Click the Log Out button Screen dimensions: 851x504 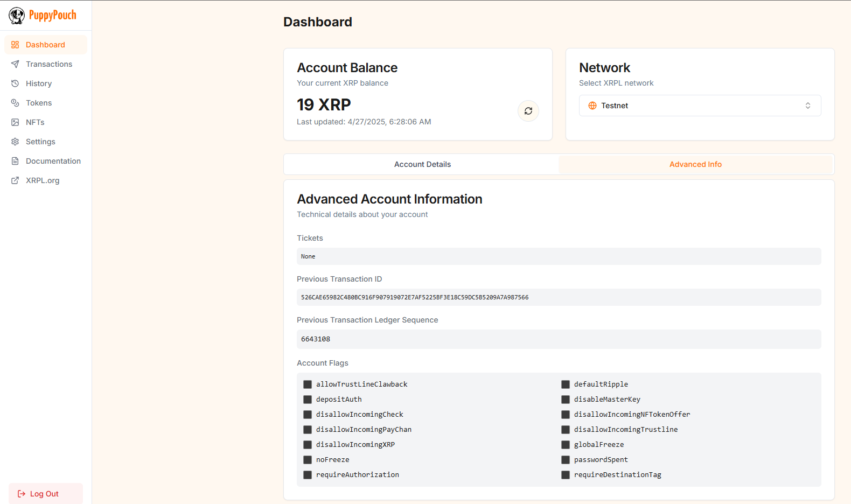pyautogui.click(x=46, y=494)
